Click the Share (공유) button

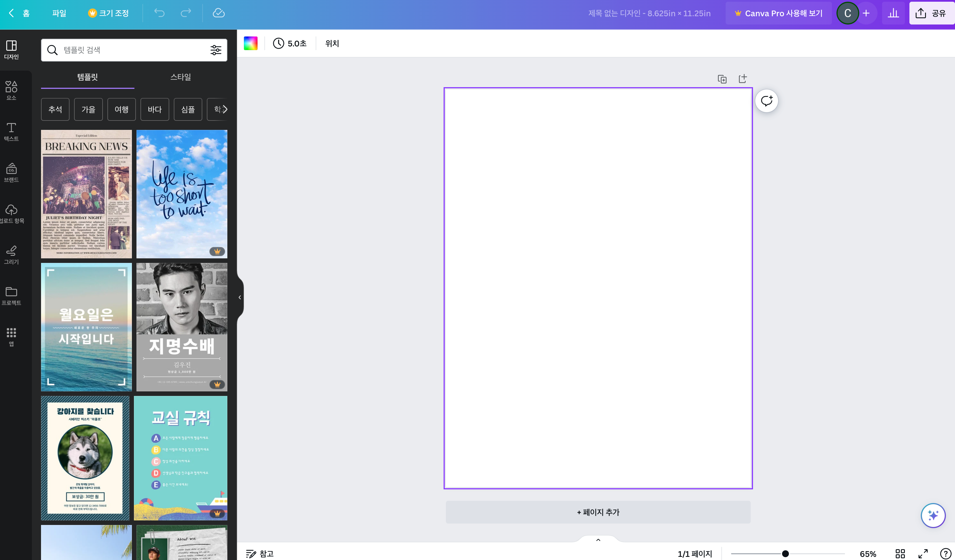[x=931, y=13]
